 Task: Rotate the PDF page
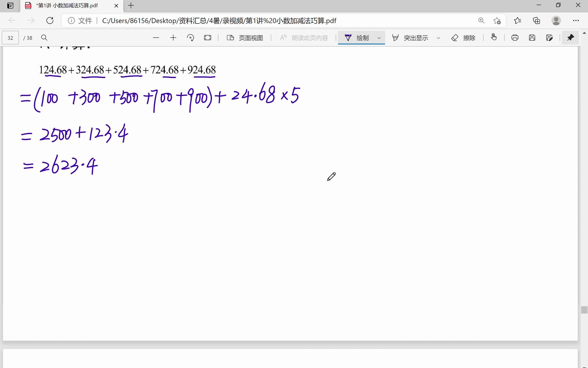click(191, 38)
